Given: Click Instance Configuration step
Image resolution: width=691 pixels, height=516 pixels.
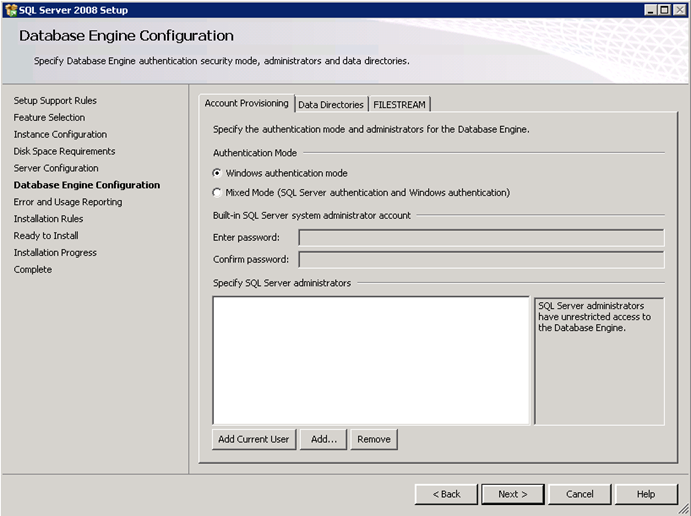Looking at the screenshot, I should [x=60, y=134].
